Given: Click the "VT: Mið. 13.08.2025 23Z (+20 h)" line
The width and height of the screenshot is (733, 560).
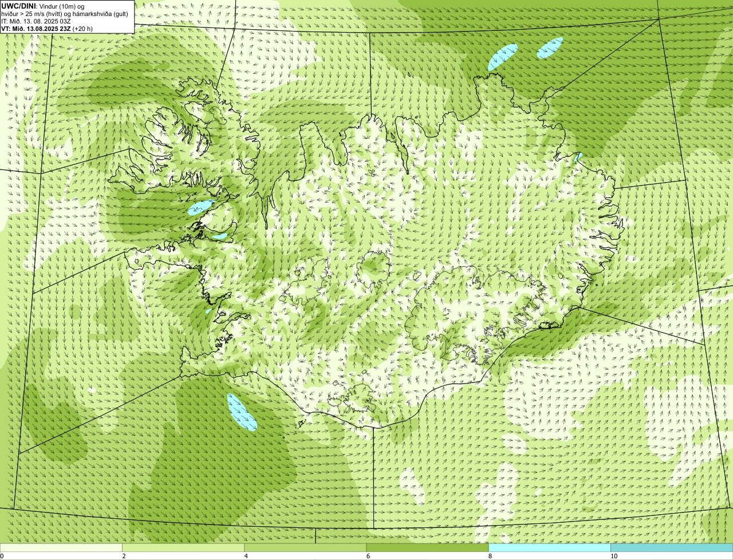Looking at the screenshot, I should [47, 28].
